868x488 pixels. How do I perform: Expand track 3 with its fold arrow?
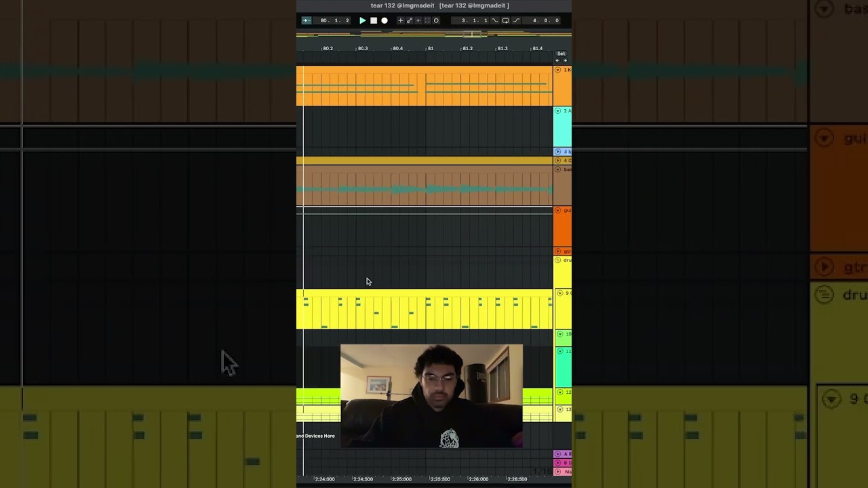click(558, 152)
